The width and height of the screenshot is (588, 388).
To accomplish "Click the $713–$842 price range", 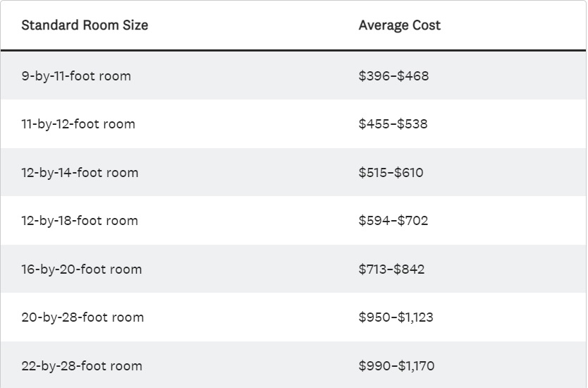I will [391, 269].
